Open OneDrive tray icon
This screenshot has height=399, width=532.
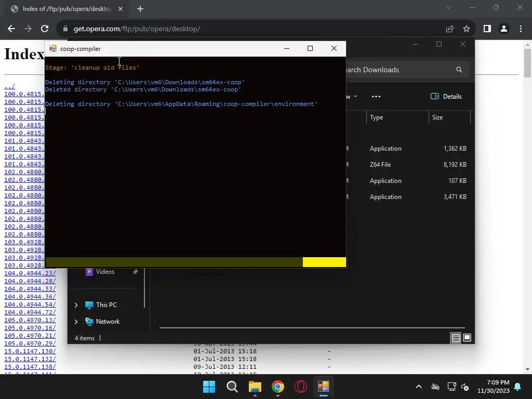pyautogui.click(x=435, y=387)
